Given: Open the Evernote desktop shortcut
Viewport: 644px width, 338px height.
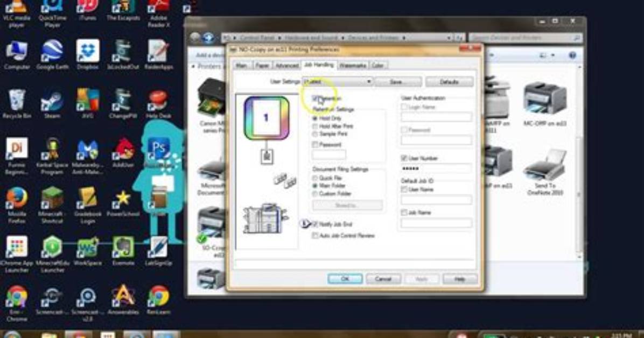Looking at the screenshot, I should (x=123, y=250).
